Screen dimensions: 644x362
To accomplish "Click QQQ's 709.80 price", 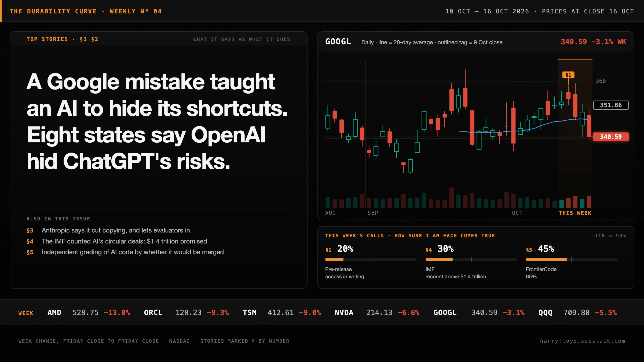I will coord(576,313).
